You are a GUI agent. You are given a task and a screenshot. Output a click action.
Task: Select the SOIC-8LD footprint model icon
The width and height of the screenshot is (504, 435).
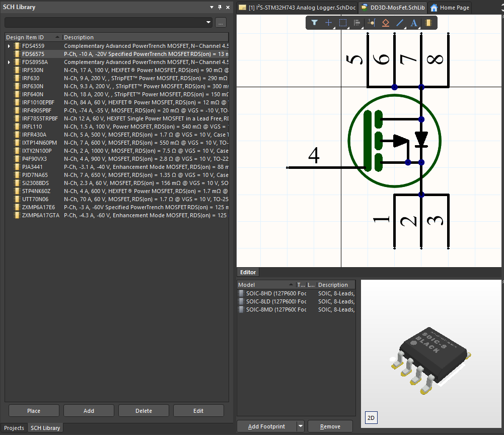pyautogui.click(x=241, y=301)
